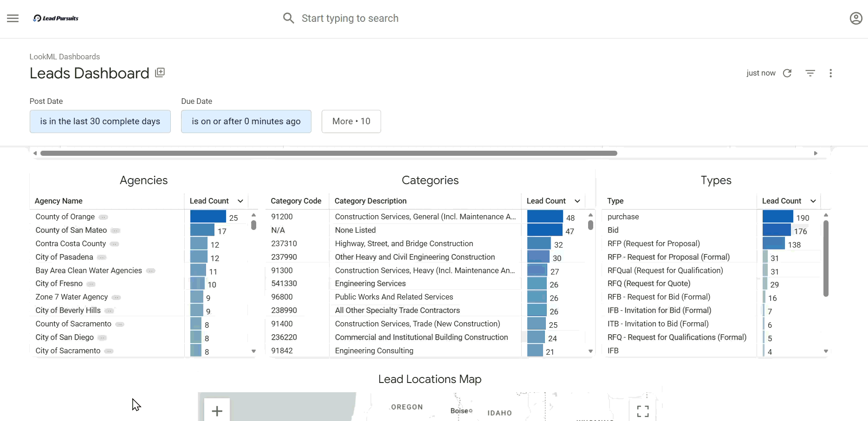The height and width of the screenshot is (421, 868).
Task: Open the user account profile icon
Action: [856, 18]
